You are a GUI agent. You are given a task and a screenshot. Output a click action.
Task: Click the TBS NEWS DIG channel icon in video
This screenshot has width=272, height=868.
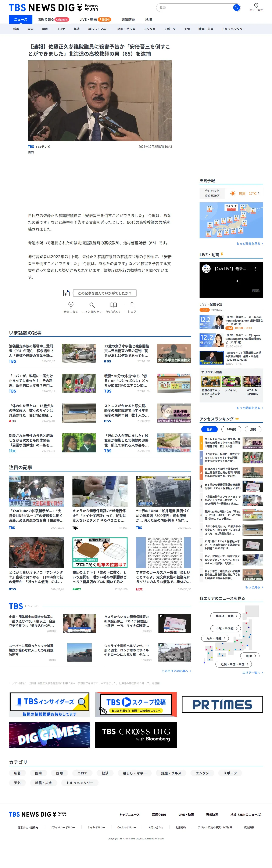[206, 269]
